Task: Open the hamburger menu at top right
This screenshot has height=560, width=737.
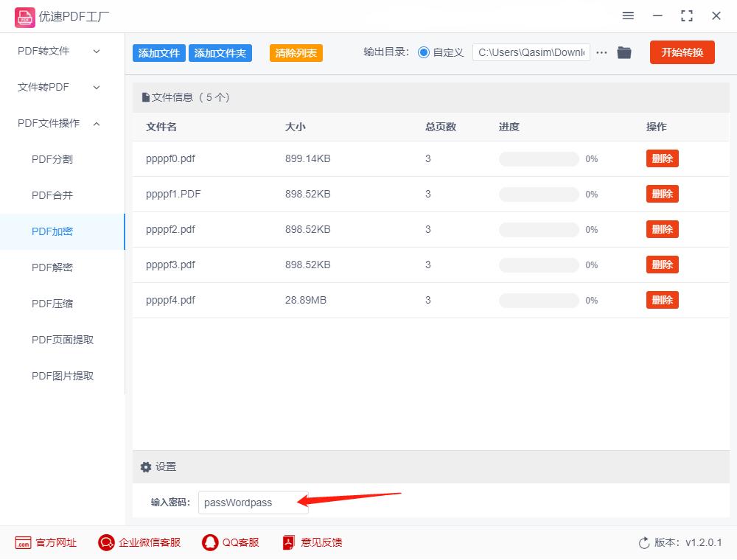Action: click(x=628, y=15)
